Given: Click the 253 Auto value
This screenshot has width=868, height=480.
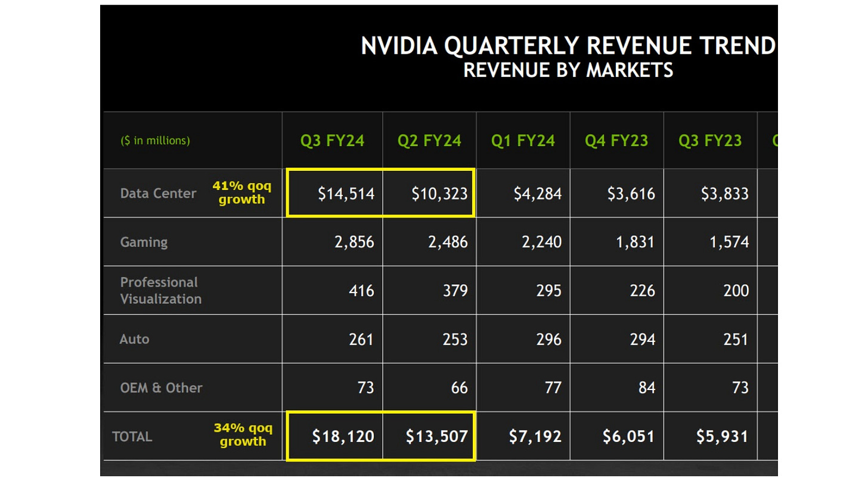Looking at the screenshot, I should tap(455, 339).
